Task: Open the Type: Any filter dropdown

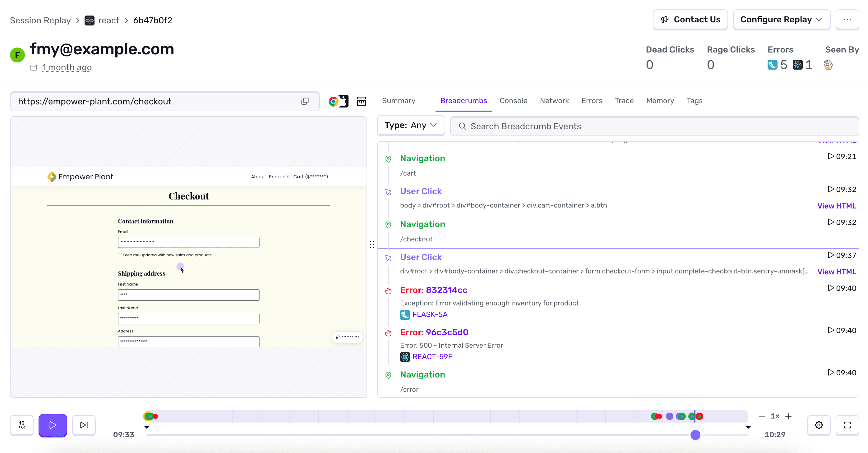Action: [x=411, y=125]
